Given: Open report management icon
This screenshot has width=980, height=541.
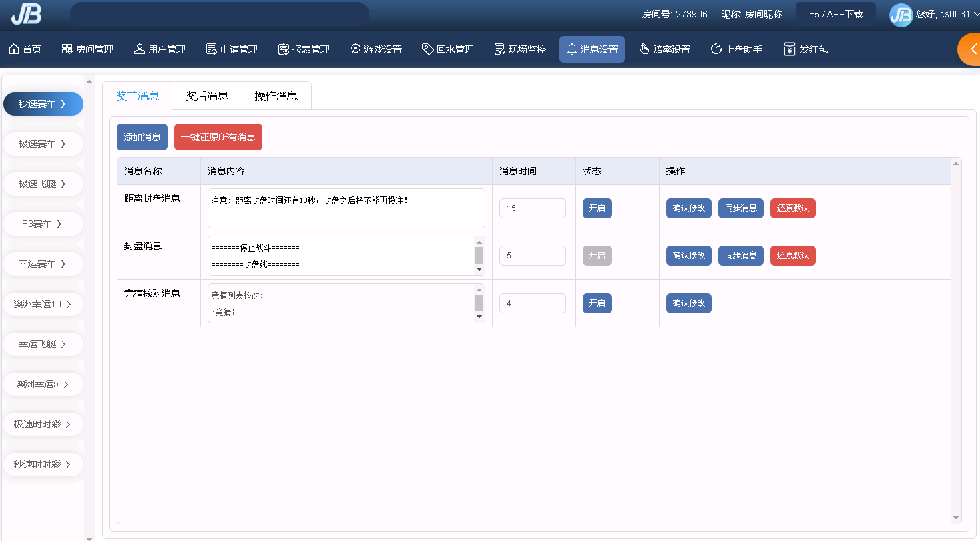Looking at the screenshot, I should [283, 49].
